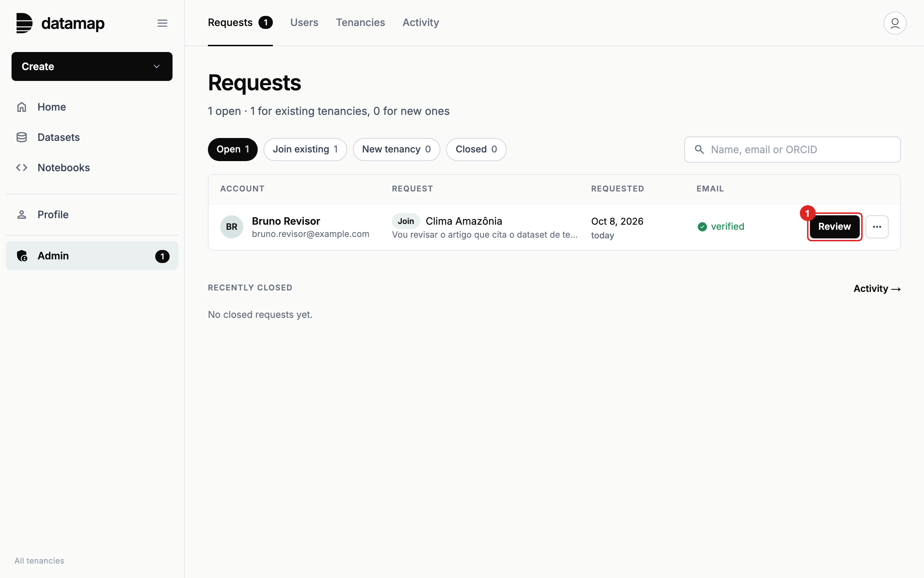Screen dimensions: 924x578
Task: Click the REQUEST column header
Action: [x=412, y=189]
